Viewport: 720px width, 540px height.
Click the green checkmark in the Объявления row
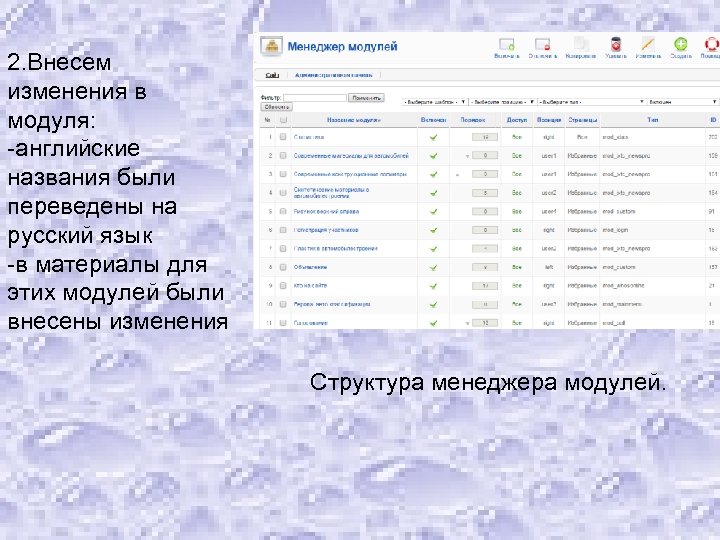[x=433, y=267]
